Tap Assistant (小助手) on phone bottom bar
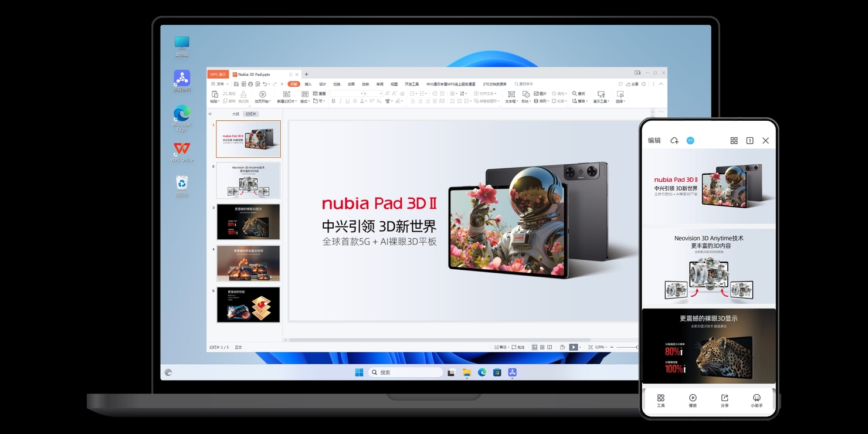The height and width of the screenshot is (434, 868). click(x=757, y=401)
